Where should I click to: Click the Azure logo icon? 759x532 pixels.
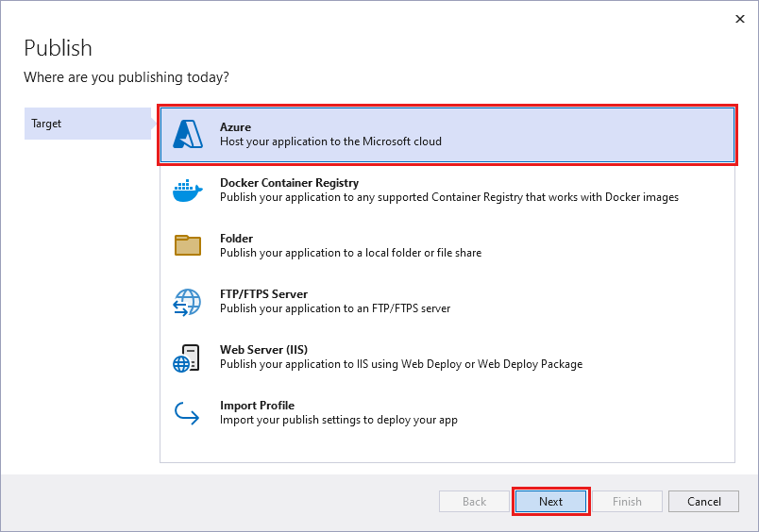pos(188,135)
